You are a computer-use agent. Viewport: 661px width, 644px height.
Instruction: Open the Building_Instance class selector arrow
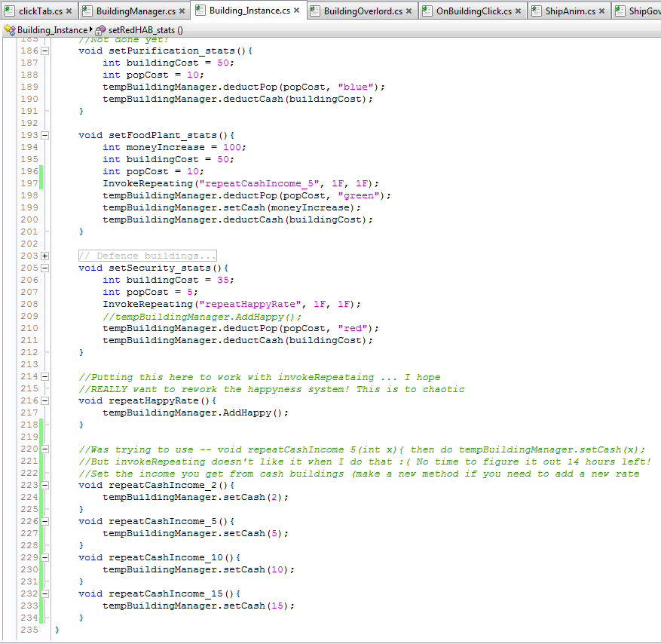pyautogui.click(x=90, y=29)
